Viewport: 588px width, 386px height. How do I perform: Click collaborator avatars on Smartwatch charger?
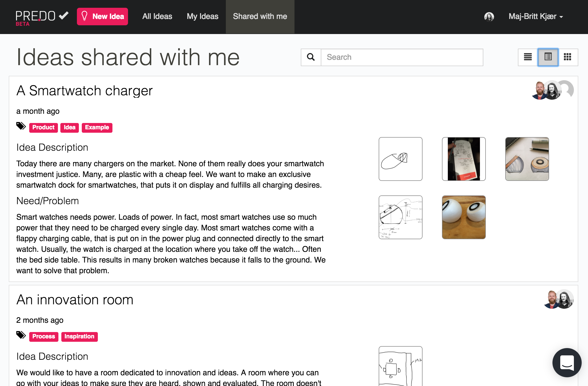click(x=552, y=90)
